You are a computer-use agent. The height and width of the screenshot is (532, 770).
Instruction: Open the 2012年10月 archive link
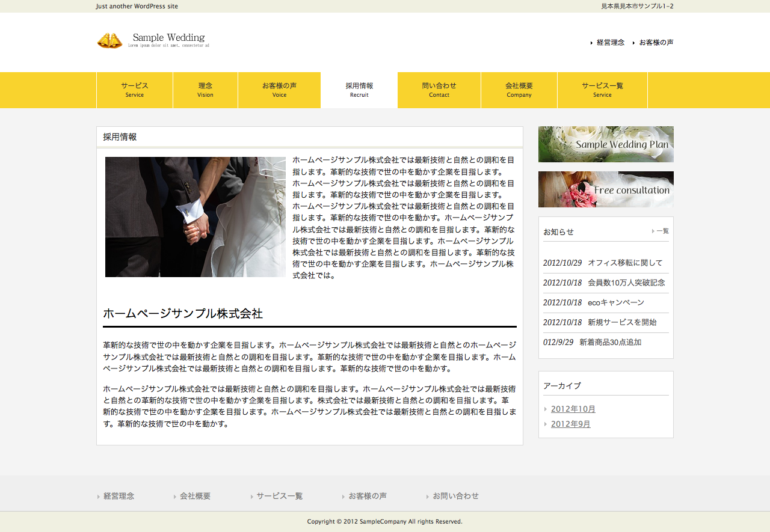click(573, 409)
